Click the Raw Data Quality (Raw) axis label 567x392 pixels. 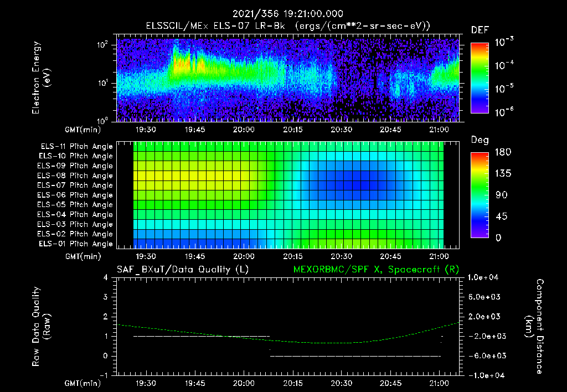pos(41,327)
